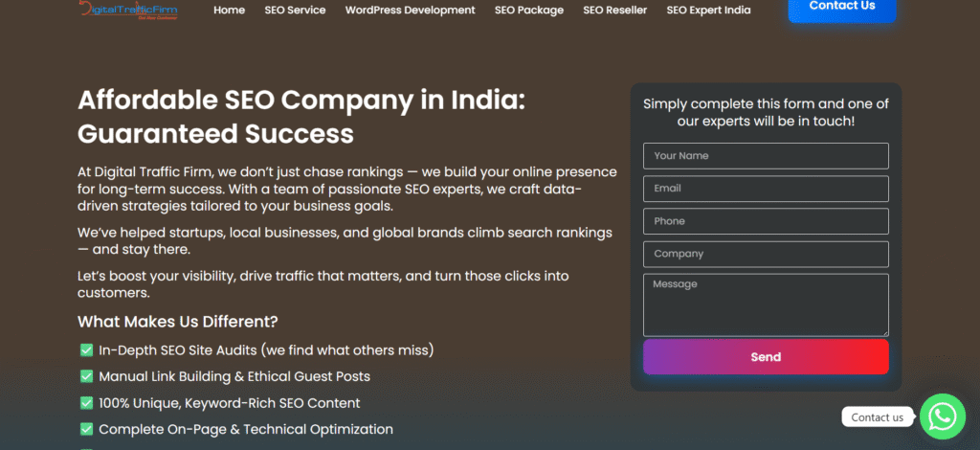Image resolution: width=980 pixels, height=450 pixels.
Task: Open the SEO Service menu
Action: click(295, 11)
